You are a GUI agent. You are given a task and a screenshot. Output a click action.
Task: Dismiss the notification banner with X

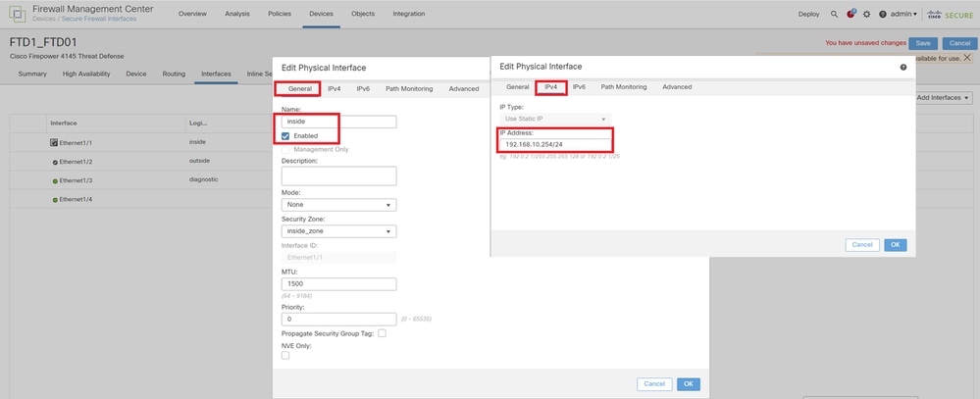click(x=967, y=58)
